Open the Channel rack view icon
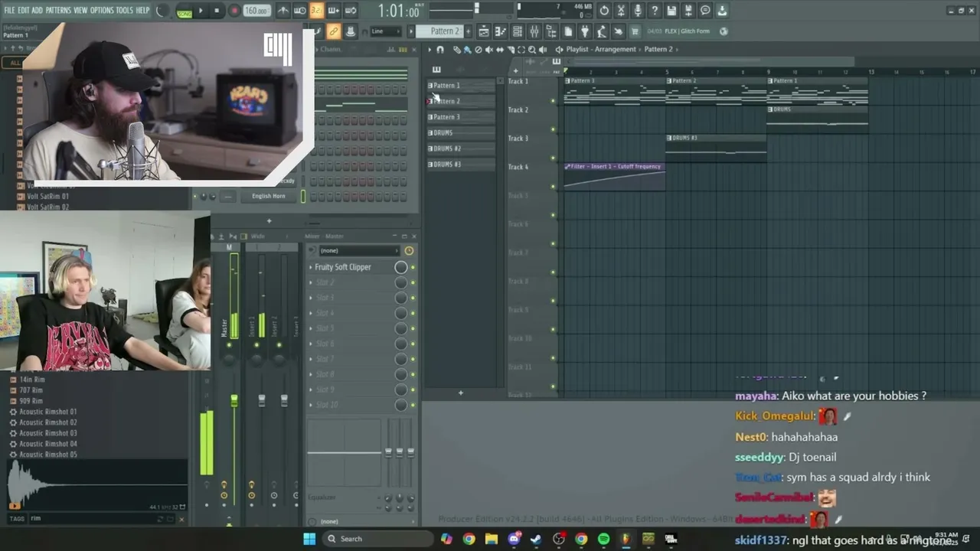Screen dimensions: 980x551 pos(518,31)
